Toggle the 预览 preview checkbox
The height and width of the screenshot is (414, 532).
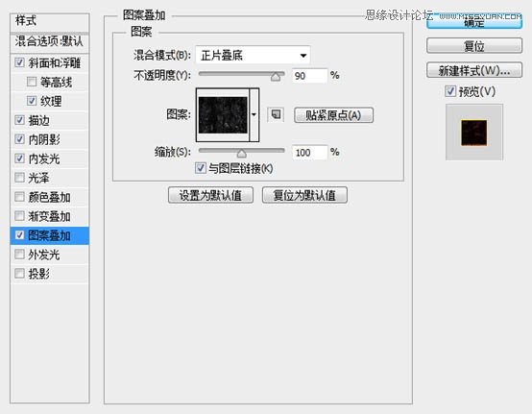pyautogui.click(x=450, y=91)
